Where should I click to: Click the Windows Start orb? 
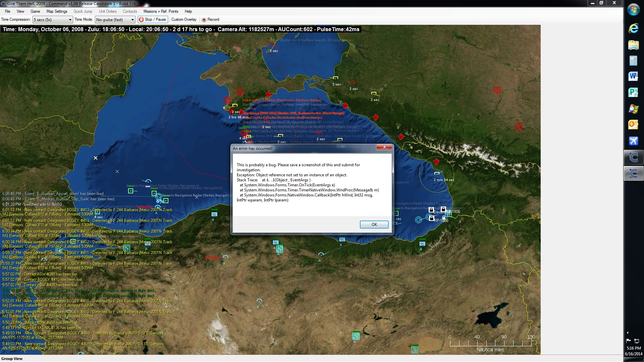pyautogui.click(x=633, y=9)
